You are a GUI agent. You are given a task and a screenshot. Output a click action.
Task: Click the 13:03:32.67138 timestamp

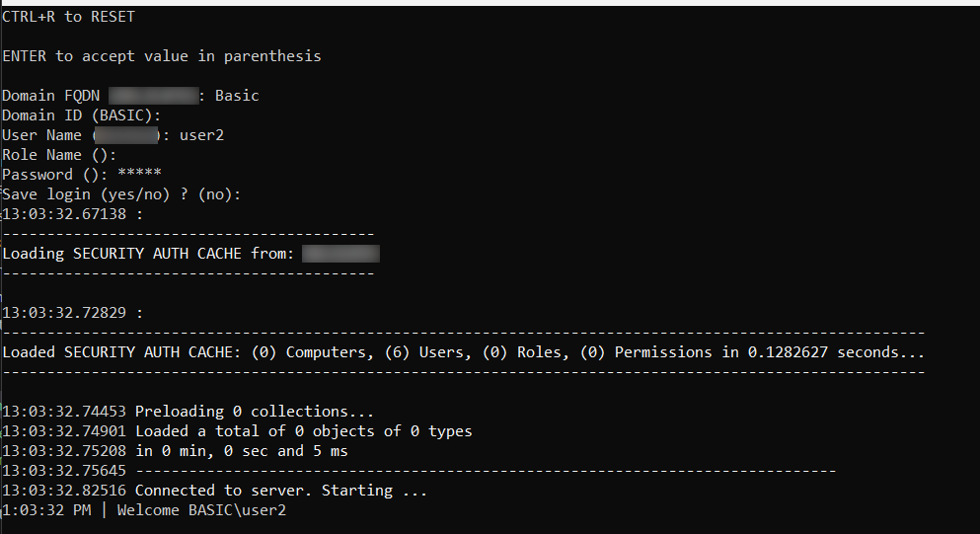click(64, 214)
